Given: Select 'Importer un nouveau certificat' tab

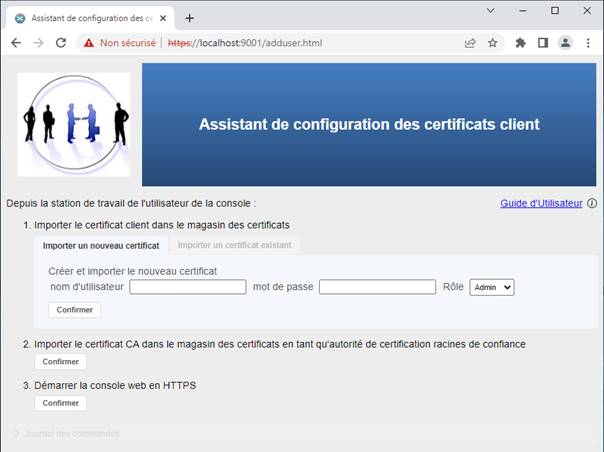Looking at the screenshot, I should click(x=101, y=245).
